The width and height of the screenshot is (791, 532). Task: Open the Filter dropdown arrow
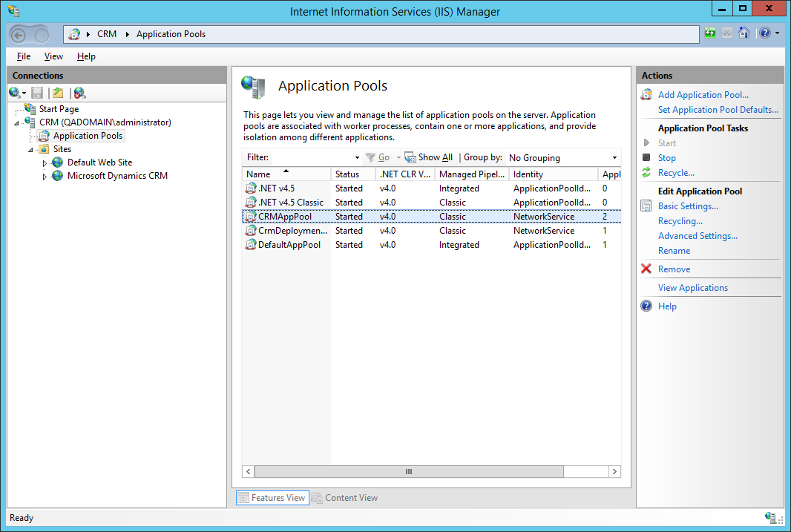click(357, 157)
